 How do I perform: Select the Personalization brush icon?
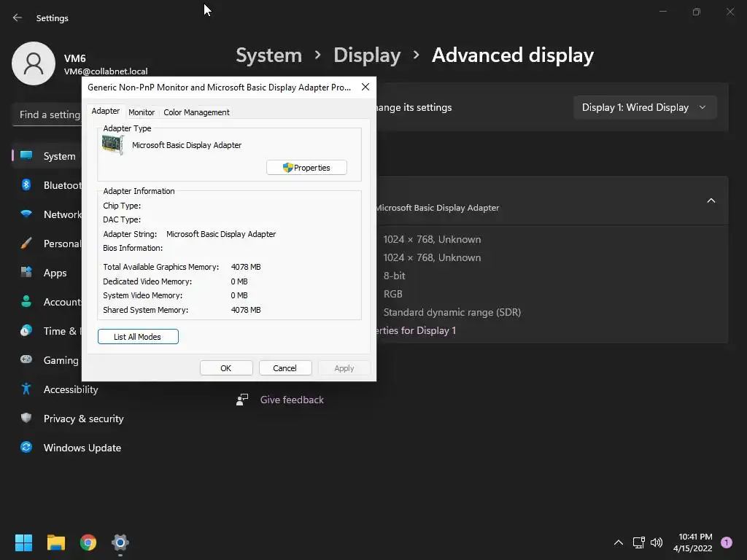click(x=26, y=244)
